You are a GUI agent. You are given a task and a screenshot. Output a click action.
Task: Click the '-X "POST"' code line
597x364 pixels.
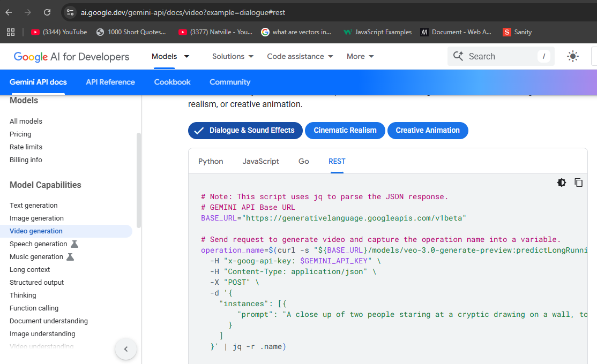[235, 283]
